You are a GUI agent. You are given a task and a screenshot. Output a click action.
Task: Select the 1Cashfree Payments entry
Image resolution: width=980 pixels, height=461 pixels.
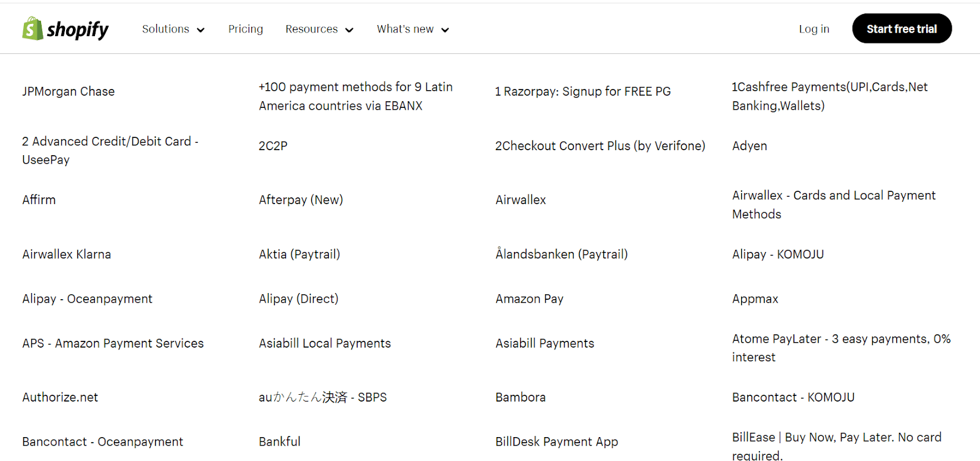pos(830,96)
